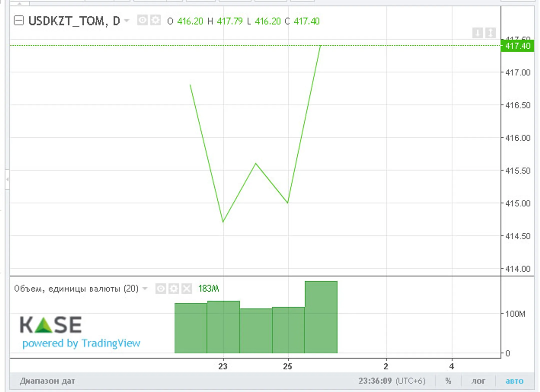The image size is (540, 392).
Task: Click the pane move-down arrow icon
Action: 477,33
